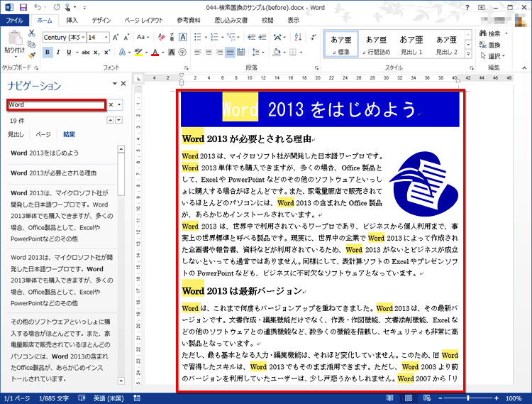Click the 置換 replace button
Screen dimensions: 532x404
[x=490, y=45]
